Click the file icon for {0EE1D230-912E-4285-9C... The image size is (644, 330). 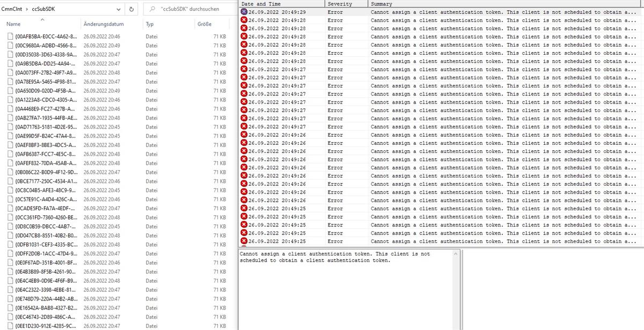(x=10, y=326)
